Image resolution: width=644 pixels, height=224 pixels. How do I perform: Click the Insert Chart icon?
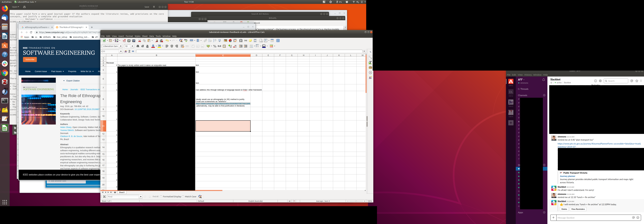230,40
